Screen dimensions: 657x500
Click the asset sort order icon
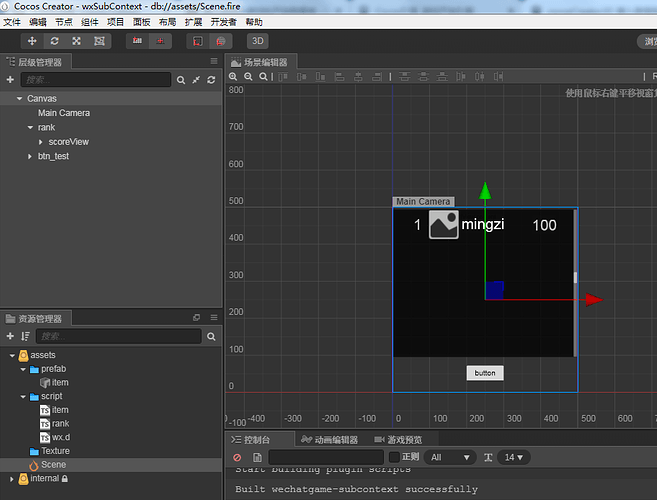25,336
